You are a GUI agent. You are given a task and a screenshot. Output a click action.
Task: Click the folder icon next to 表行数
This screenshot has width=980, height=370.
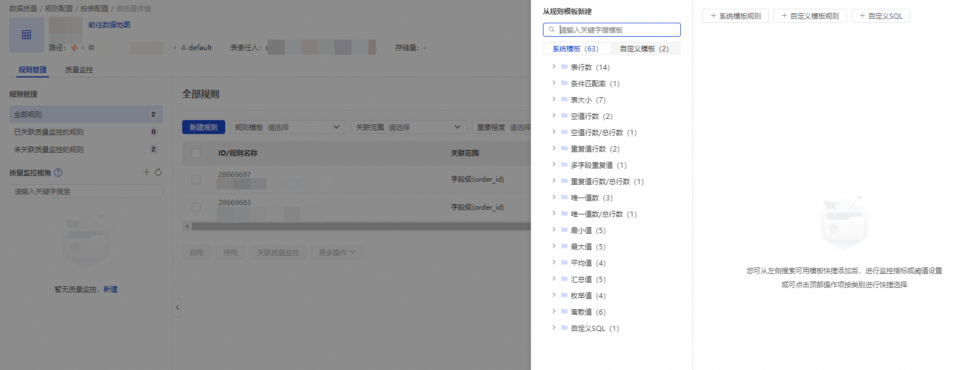[x=564, y=67]
